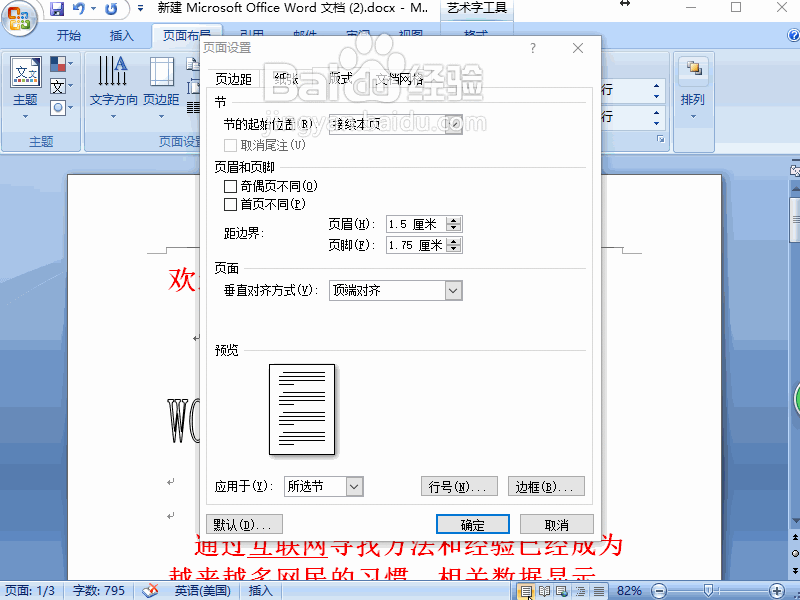This screenshot has width=800, height=600.
Task: Select Print Layout view icon in status bar
Action: [x=526, y=591]
